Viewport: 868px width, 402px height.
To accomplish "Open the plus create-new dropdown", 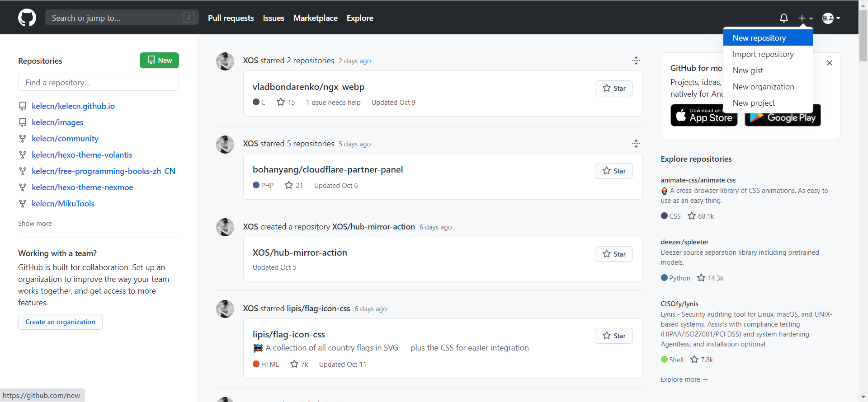I will point(805,18).
